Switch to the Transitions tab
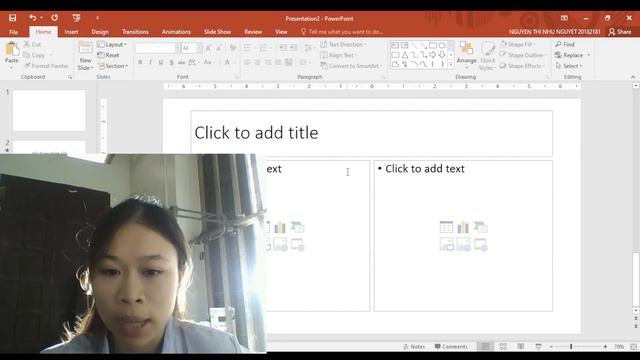640x360 pixels. coord(135,32)
